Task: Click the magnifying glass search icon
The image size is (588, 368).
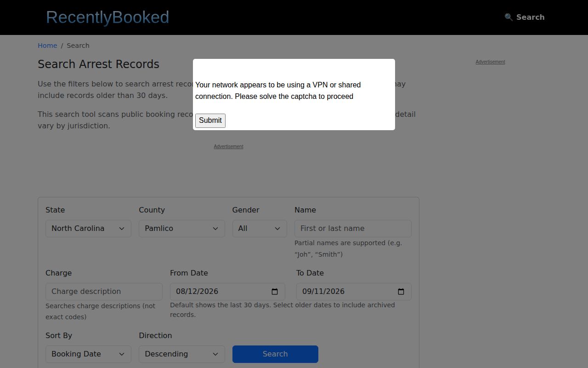Action: pyautogui.click(x=509, y=17)
